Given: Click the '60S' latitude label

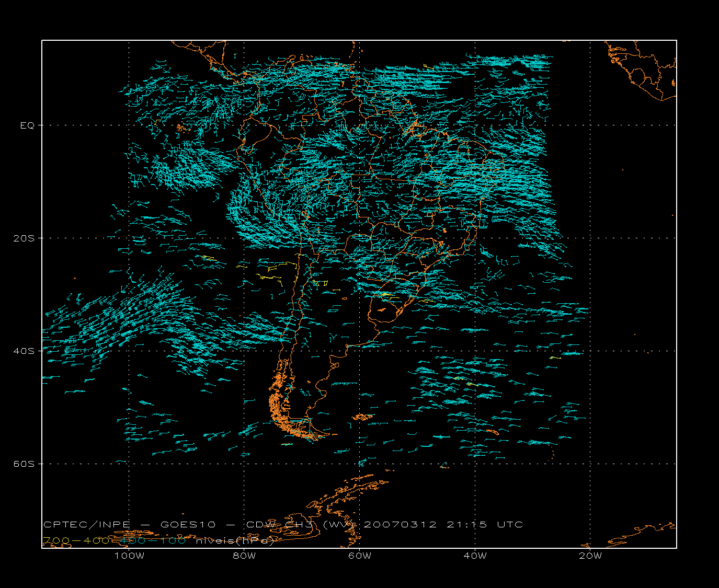Looking at the screenshot, I should 24,464.
